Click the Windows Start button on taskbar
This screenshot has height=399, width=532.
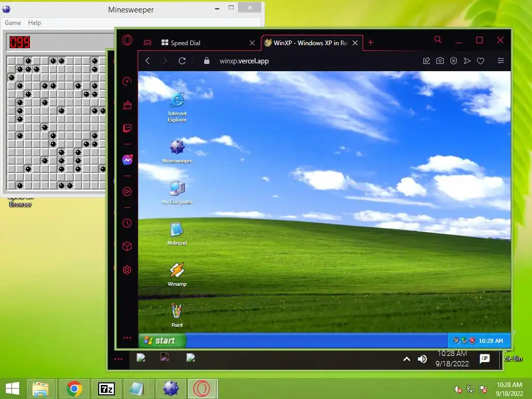12,389
